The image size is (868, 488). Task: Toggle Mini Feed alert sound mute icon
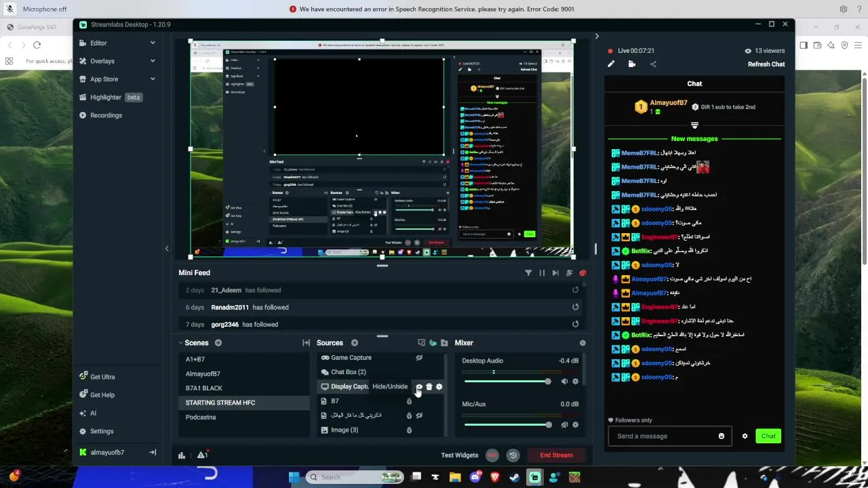pyautogui.click(x=569, y=273)
